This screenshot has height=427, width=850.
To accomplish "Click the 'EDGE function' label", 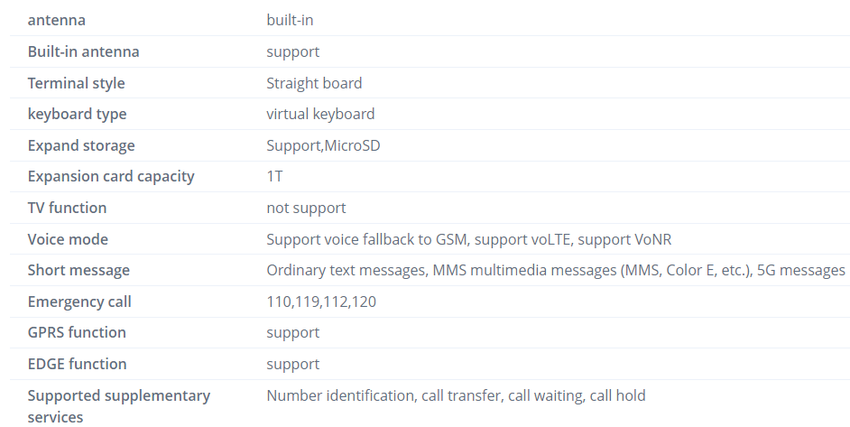I will click(x=77, y=363).
